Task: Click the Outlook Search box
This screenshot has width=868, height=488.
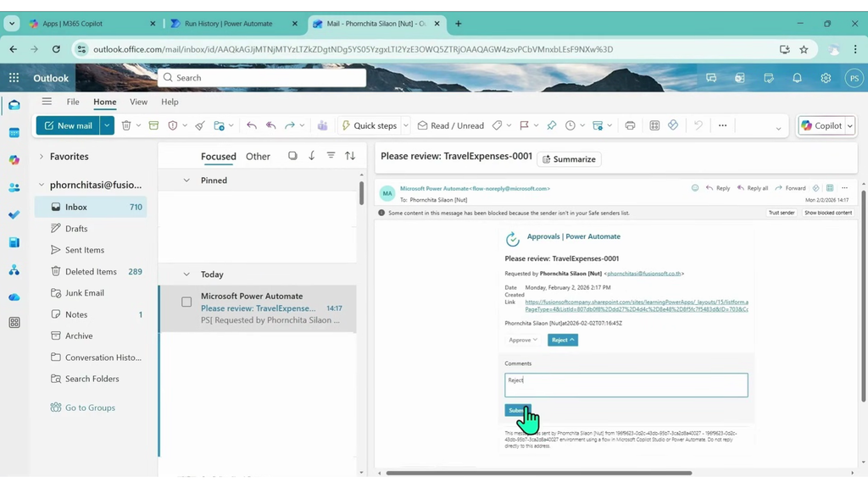Action: pos(262,78)
